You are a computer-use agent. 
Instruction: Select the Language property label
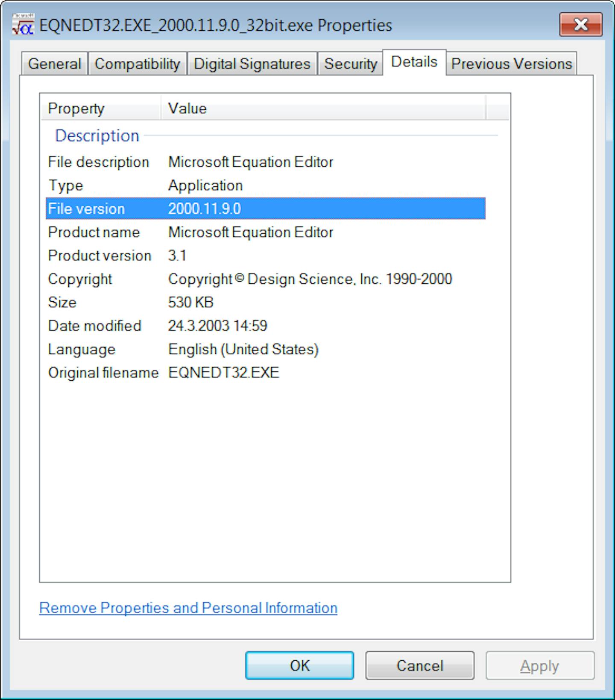(82, 349)
